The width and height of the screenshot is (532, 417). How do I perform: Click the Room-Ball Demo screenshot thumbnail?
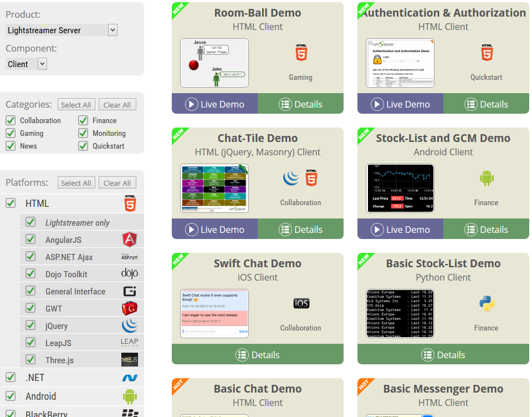[x=214, y=63]
